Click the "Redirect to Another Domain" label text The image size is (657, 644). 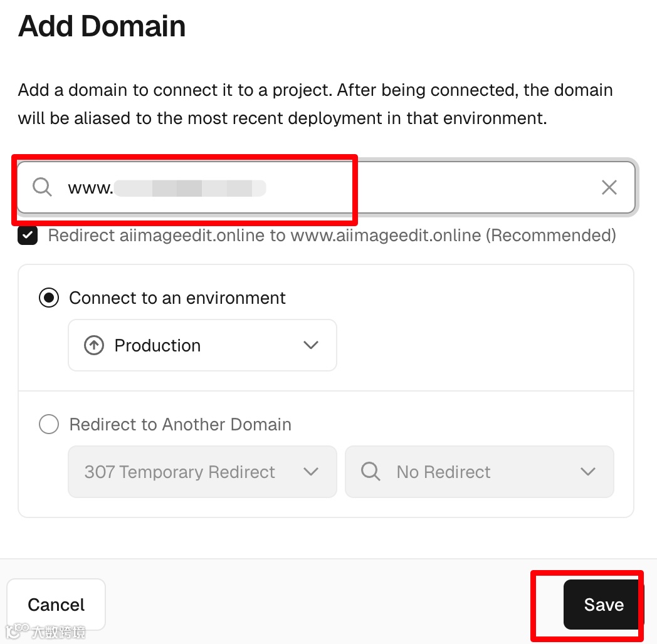tap(180, 425)
